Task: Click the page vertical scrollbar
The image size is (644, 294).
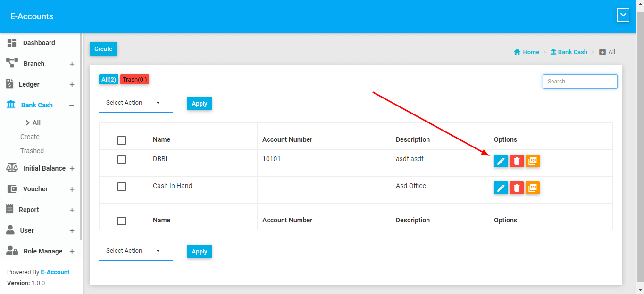Action: point(640,141)
